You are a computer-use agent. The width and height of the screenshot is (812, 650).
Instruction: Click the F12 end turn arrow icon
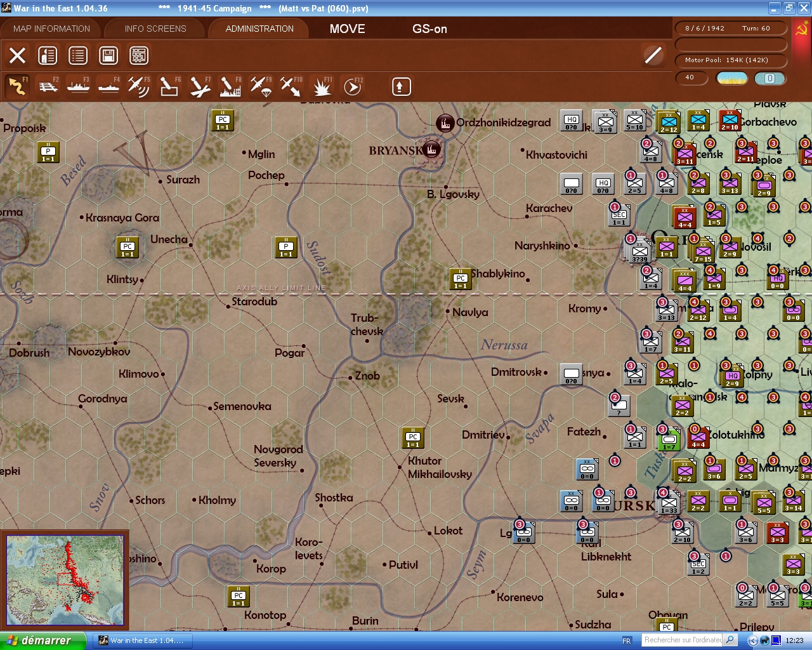[352, 86]
